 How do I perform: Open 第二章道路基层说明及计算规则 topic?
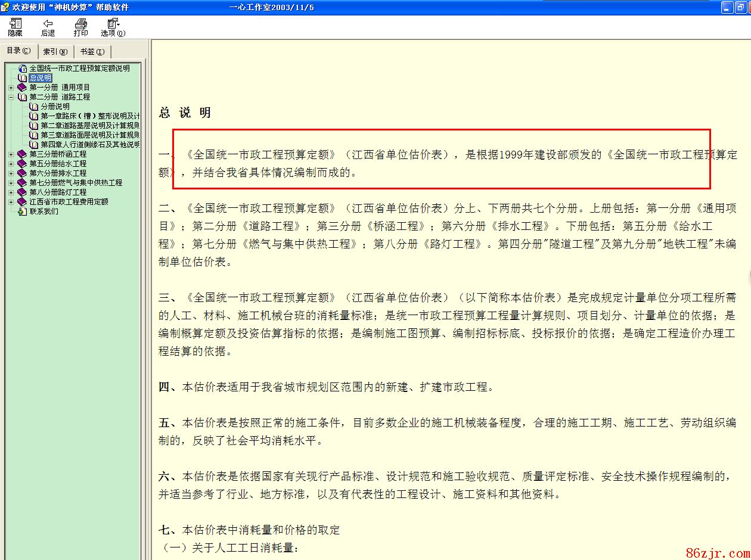[x=90, y=126]
